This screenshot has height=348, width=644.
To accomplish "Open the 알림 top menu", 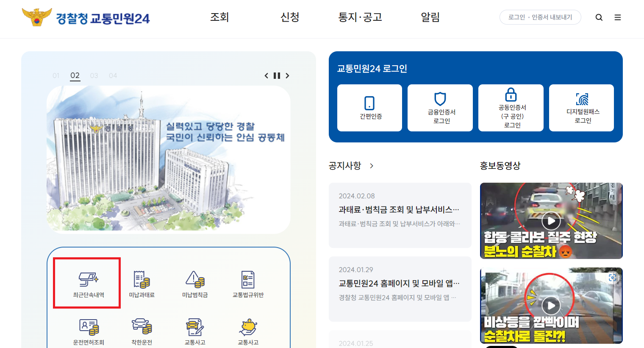I will [430, 17].
